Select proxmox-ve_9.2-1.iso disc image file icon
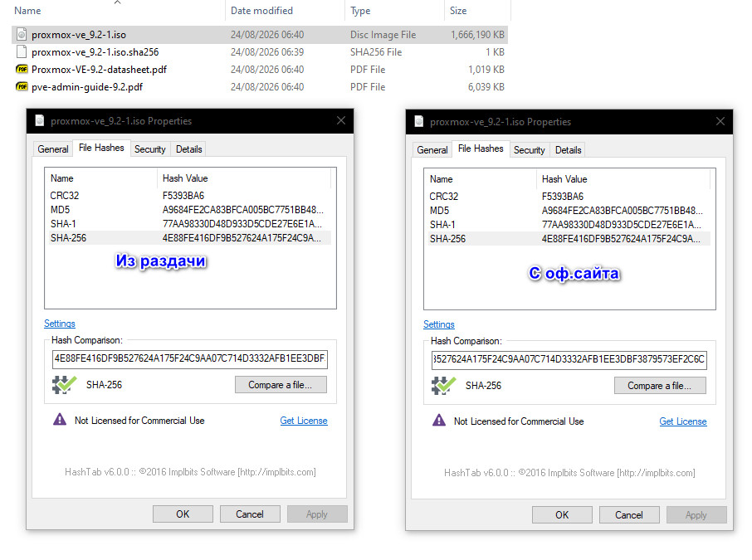The image size is (752, 560). [21, 35]
